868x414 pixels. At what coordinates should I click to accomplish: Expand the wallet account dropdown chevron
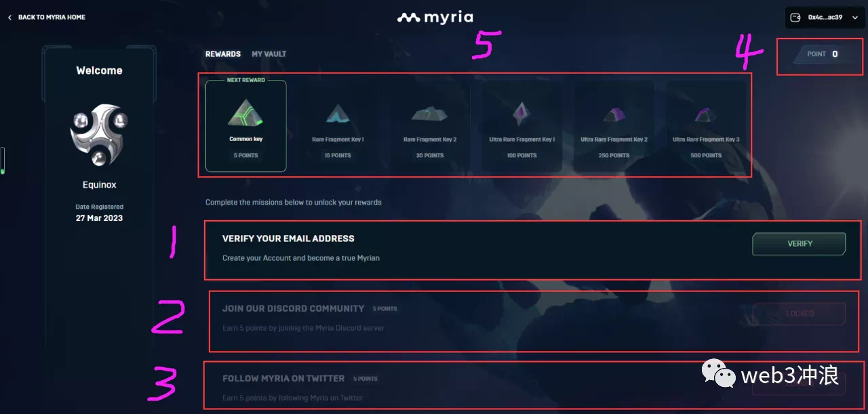point(855,18)
